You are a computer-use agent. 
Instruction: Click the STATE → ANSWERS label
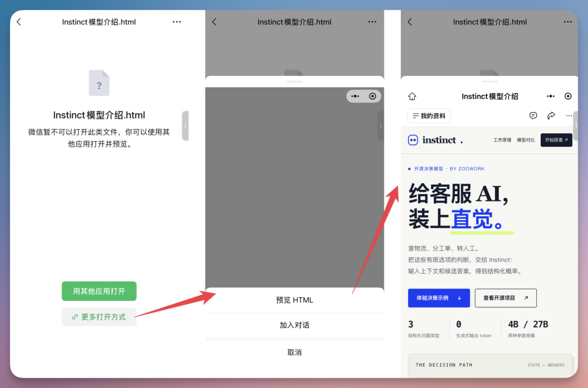(546, 365)
